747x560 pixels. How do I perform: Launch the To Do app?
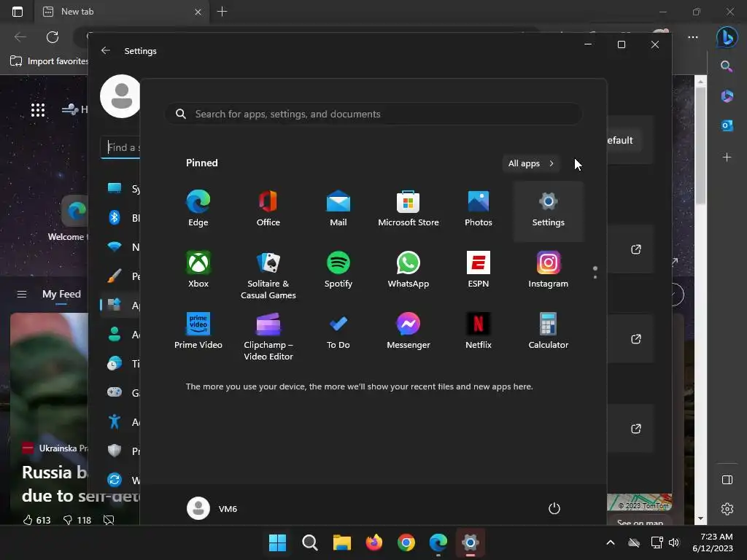pyautogui.click(x=338, y=332)
